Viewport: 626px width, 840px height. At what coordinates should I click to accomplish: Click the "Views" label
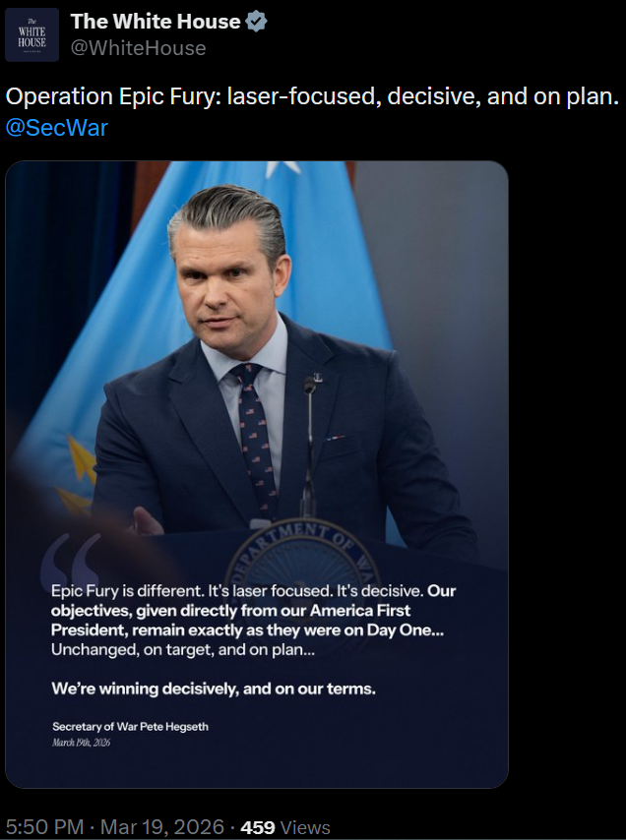click(x=305, y=827)
